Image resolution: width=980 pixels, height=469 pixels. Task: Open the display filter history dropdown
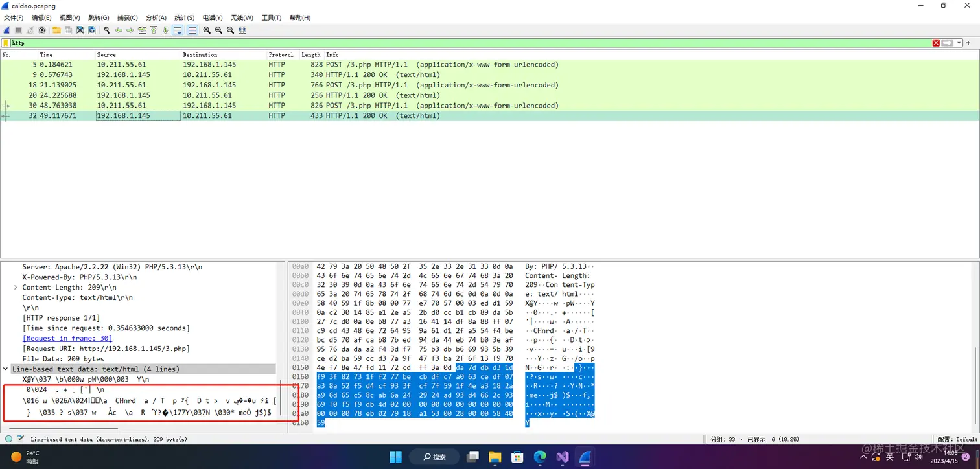tap(959, 43)
